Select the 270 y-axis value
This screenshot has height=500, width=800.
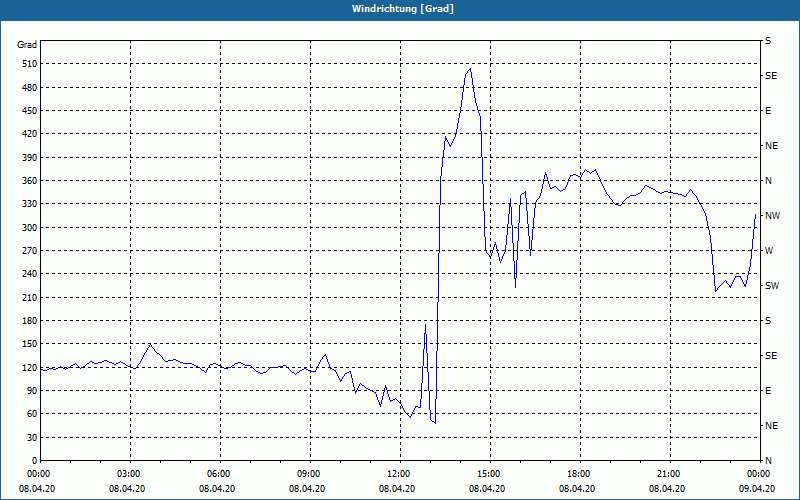[x=30, y=251]
